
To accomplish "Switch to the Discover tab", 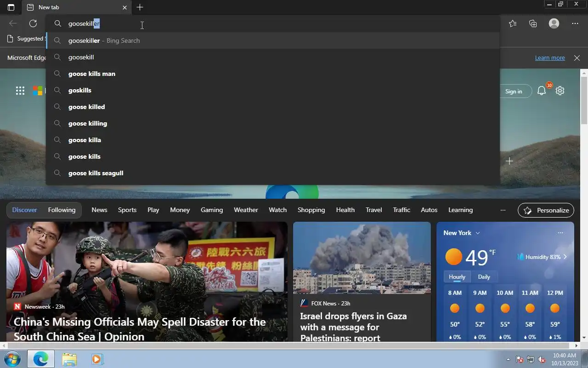I will coord(24,210).
